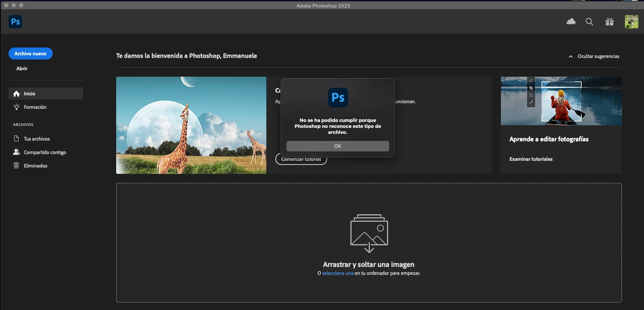Collapse suggestions with the chevron arrow
This screenshot has height=310, width=644.
(571, 56)
